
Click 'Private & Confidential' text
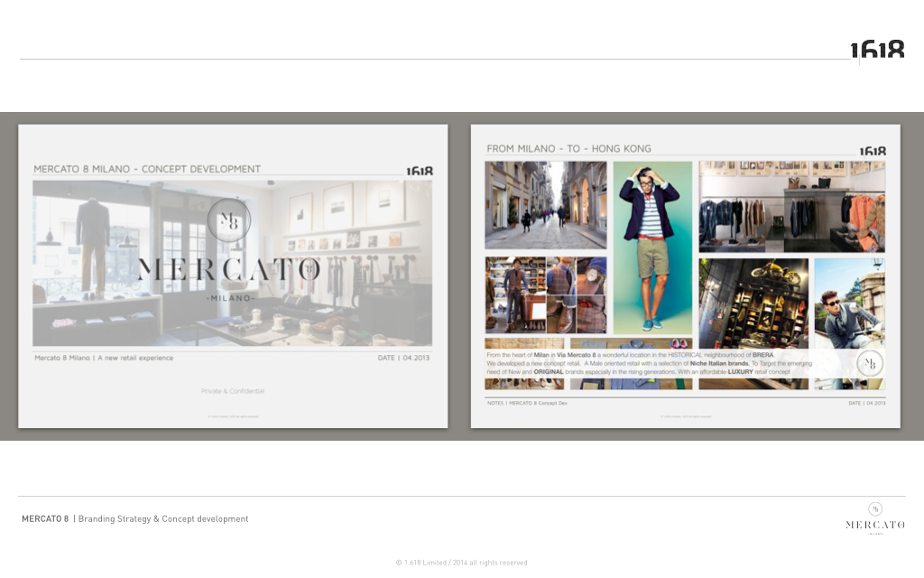pyautogui.click(x=233, y=391)
